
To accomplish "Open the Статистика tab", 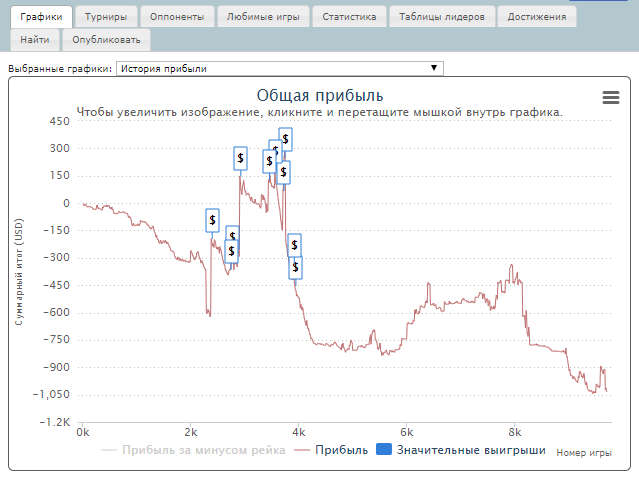I will coord(349,17).
